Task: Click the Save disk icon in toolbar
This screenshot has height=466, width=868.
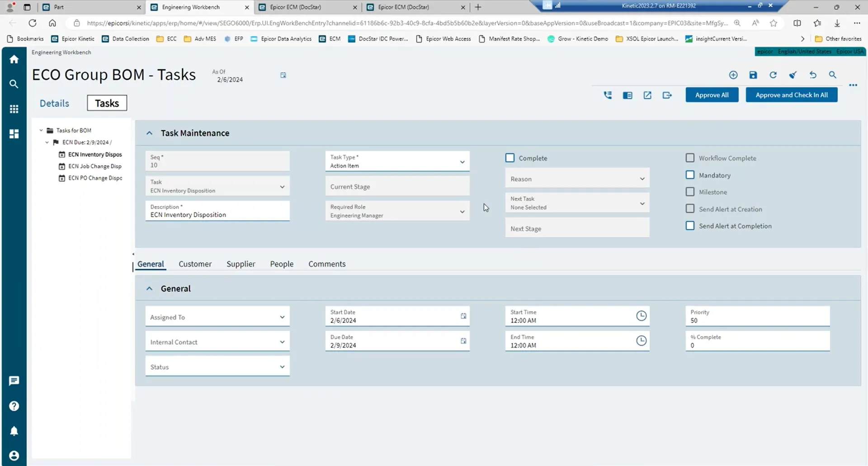Action: coord(753,75)
